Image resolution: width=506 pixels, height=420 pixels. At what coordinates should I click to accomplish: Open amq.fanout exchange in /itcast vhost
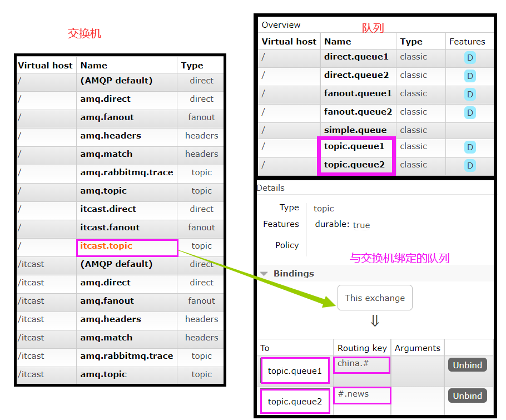click(x=107, y=301)
